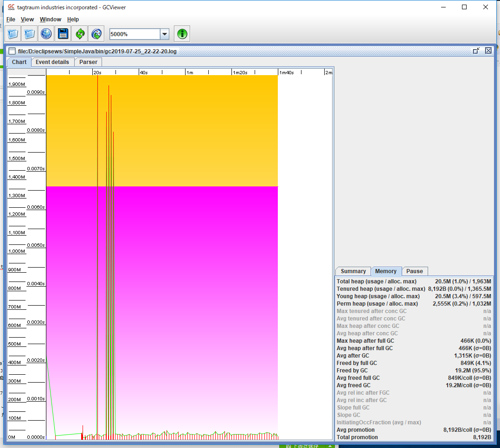The image size is (500, 448).
Task: Select the Summary tab in the data panel
Action: (x=353, y=271)
